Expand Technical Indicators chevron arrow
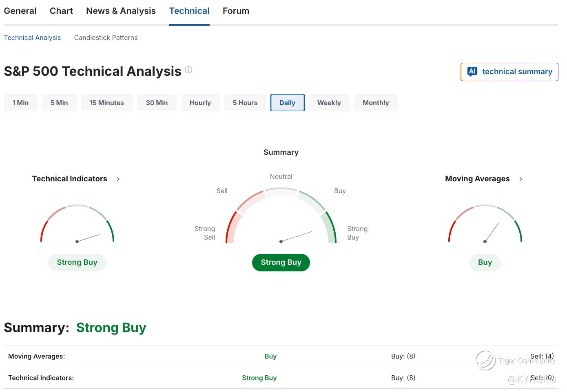Viewport: 567px width, 392px height. click(118, 179)
